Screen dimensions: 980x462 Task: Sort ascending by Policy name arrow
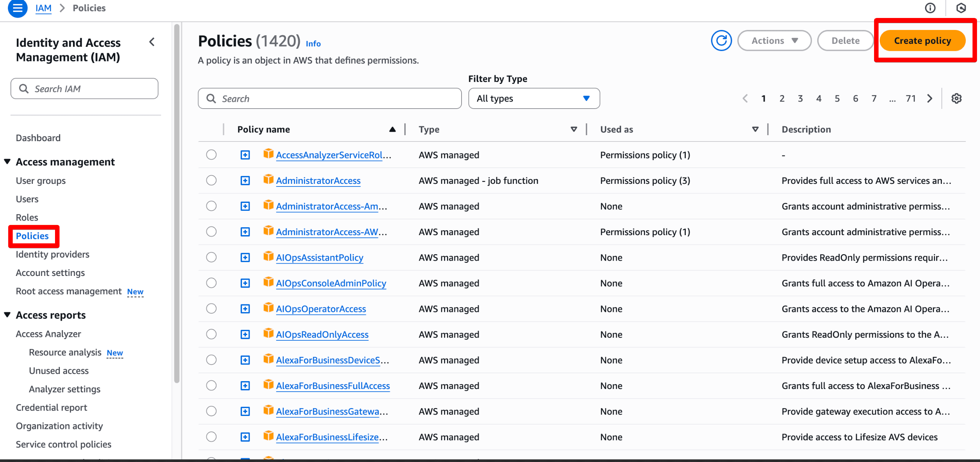[392, 130]
